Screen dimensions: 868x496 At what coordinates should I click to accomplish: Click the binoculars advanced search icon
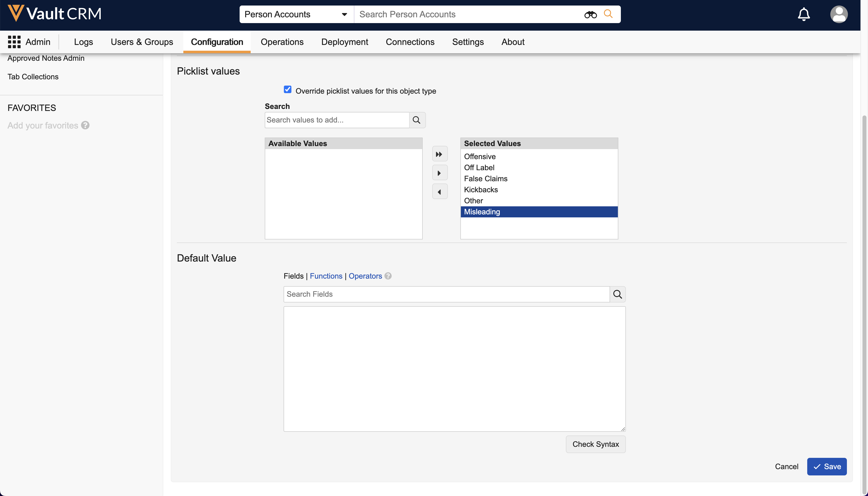(x=590, y=15)
